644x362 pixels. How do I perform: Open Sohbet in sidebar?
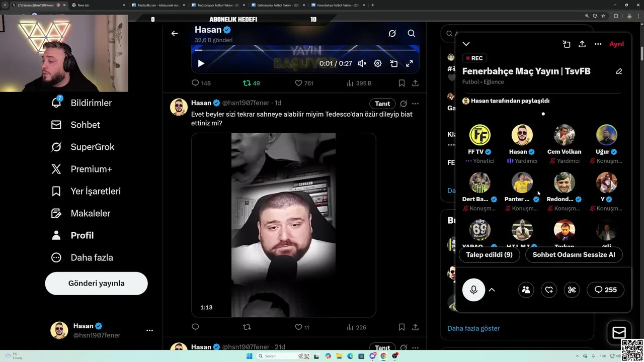75,125
